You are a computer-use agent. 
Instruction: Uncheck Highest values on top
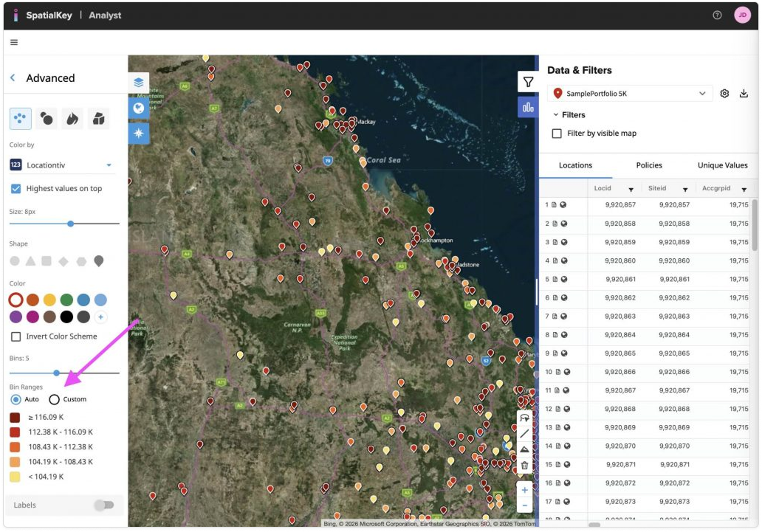[16, 189]
